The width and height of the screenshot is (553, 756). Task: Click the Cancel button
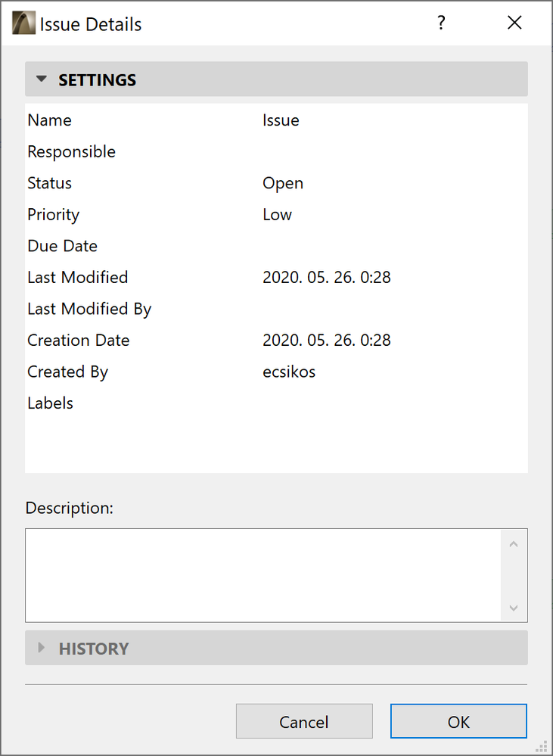tap(304, 721)
